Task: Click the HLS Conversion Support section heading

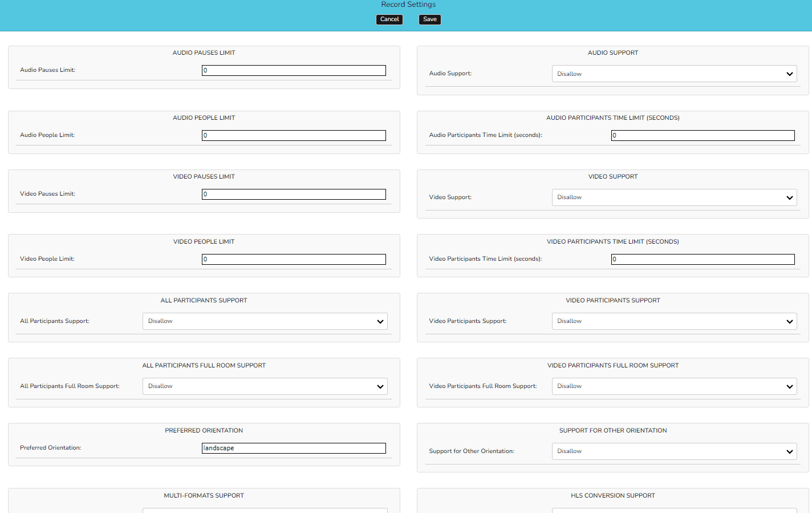Action: [612, 495]
